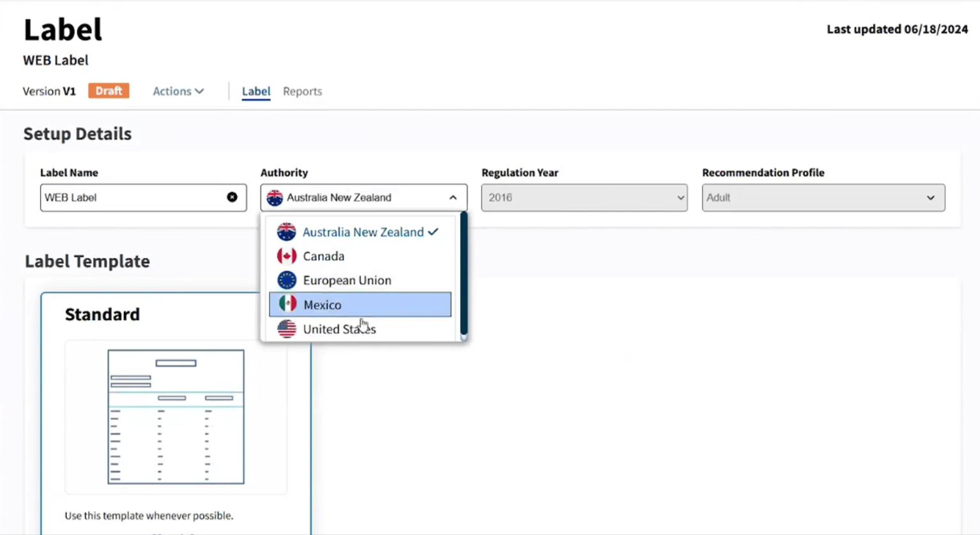The image size is (980, 535).
Task: Click the Canada flag icon
Action: coord(286,256)
